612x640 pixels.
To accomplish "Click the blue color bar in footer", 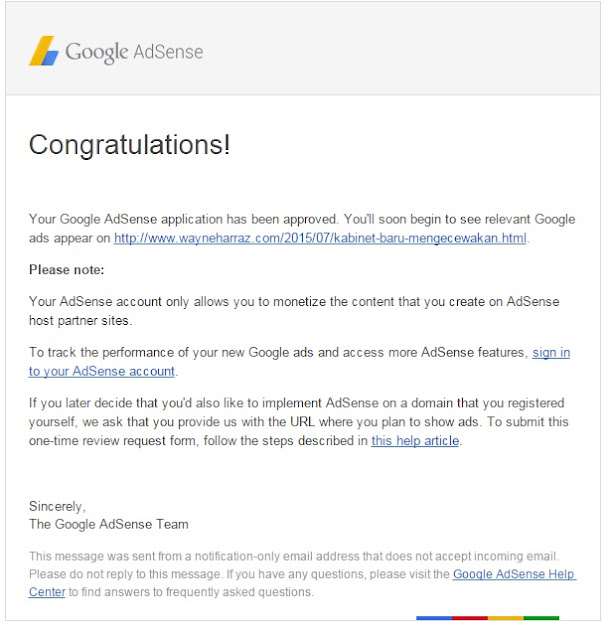I will pyautogui.click(x=433, y=618).
